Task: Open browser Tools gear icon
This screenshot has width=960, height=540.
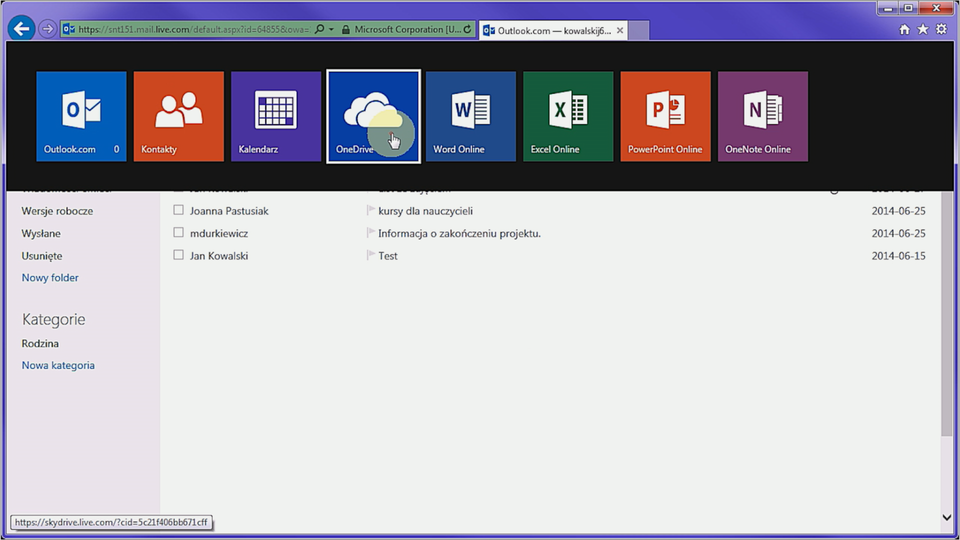Action: 942,29
